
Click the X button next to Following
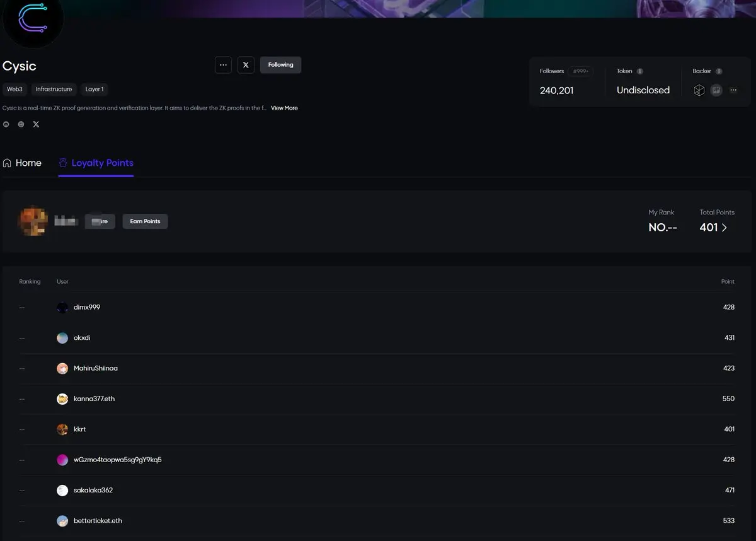click(x=246, y=65)
